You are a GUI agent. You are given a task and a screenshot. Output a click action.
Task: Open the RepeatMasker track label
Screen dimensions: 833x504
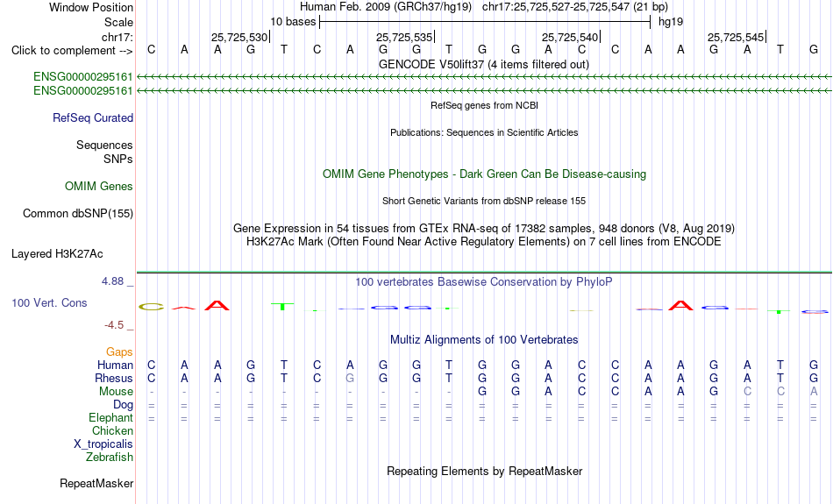click(x=96, y=483)
